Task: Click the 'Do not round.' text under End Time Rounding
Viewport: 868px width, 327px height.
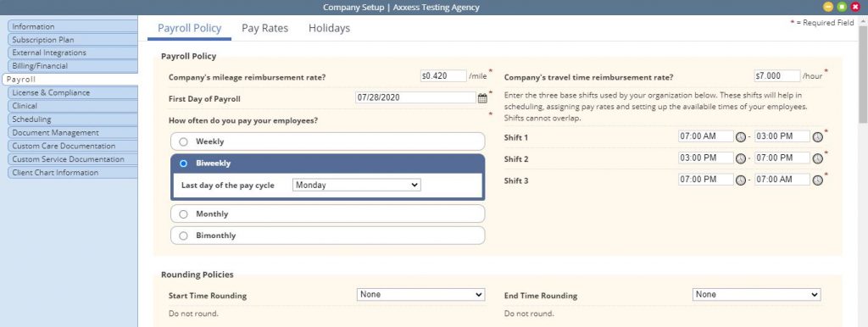Action: click(x=529, y=313)
